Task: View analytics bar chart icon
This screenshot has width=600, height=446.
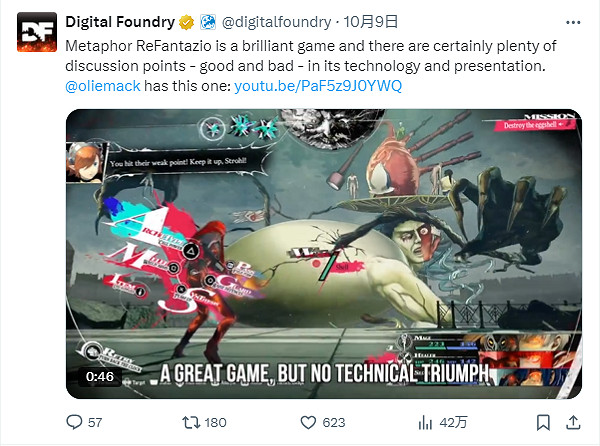Action: click(425, 422)
